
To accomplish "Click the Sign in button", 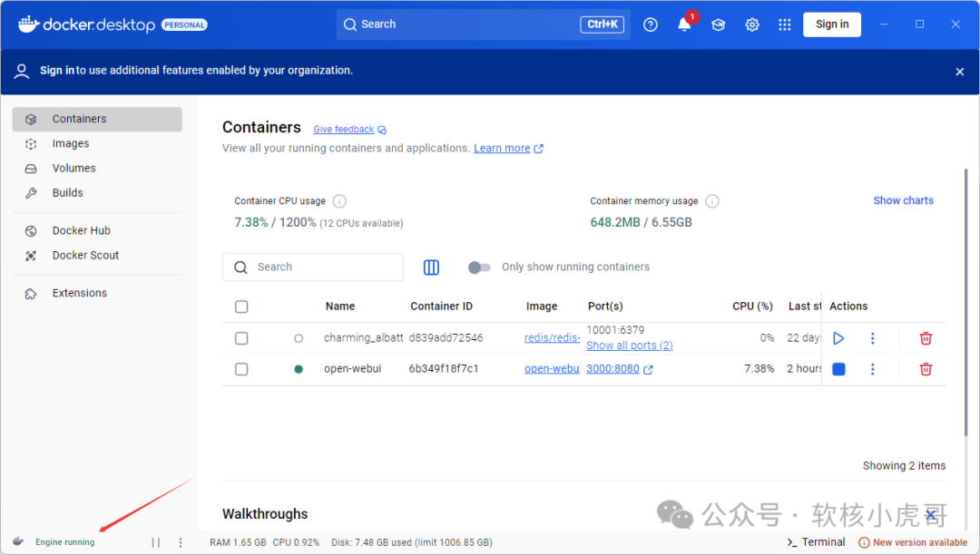I will pyautogui.click(x=832, y=24).
